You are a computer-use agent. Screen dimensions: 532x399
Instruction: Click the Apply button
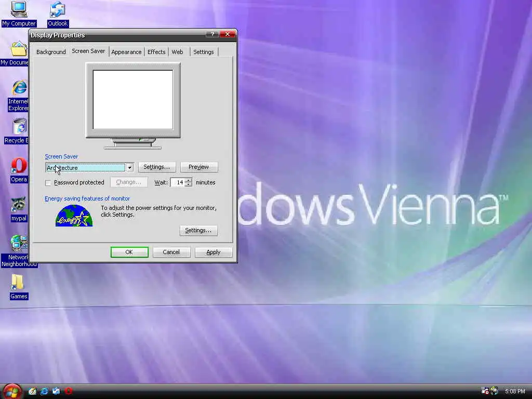[214, 252]
